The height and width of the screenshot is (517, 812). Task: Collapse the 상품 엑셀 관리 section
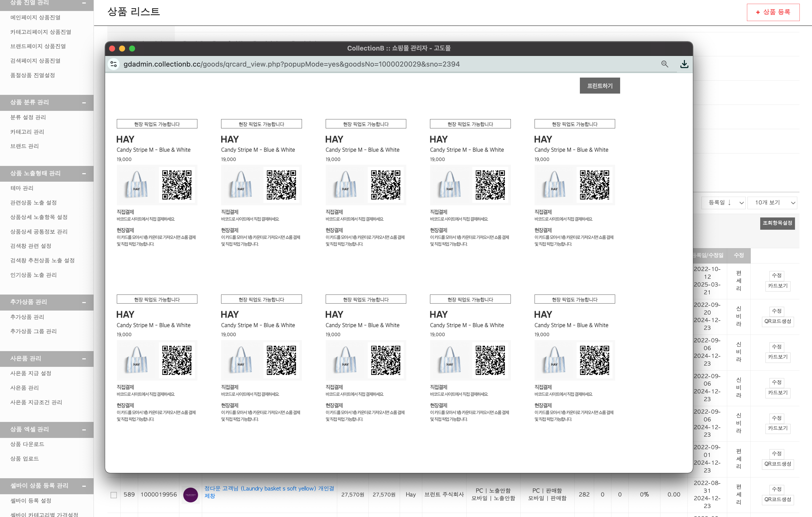[x=84, y=430]
